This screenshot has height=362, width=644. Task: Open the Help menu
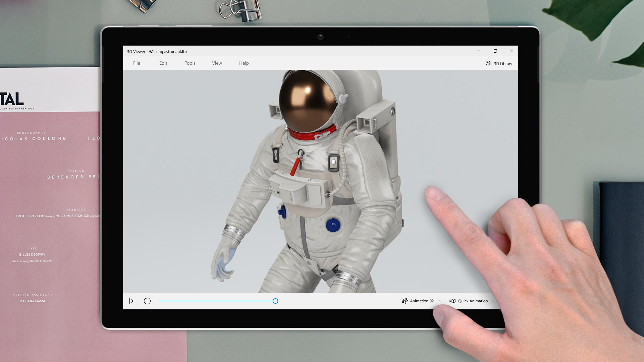(244, 63)
